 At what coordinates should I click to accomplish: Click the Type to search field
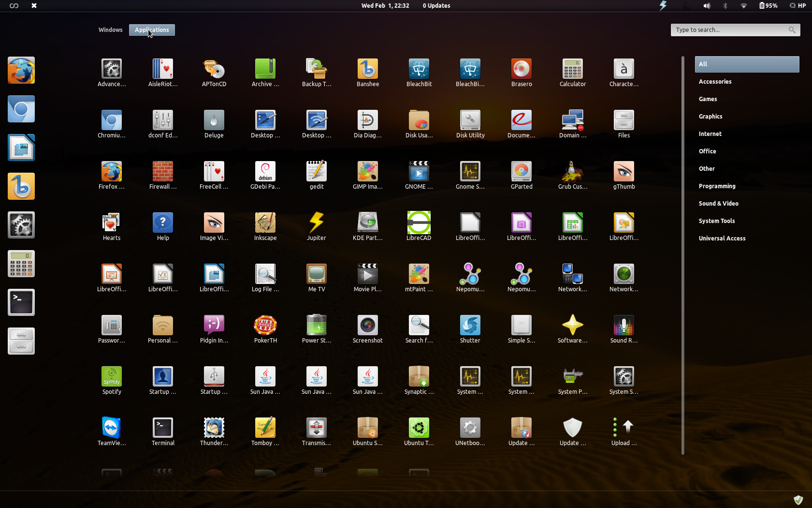click(x=735, y=30)
